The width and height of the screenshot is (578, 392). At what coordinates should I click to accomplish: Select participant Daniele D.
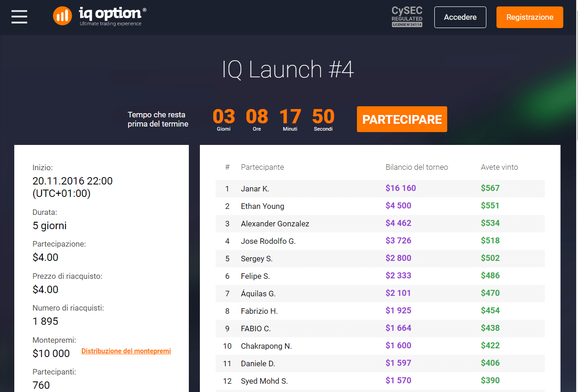pos(258,363)
